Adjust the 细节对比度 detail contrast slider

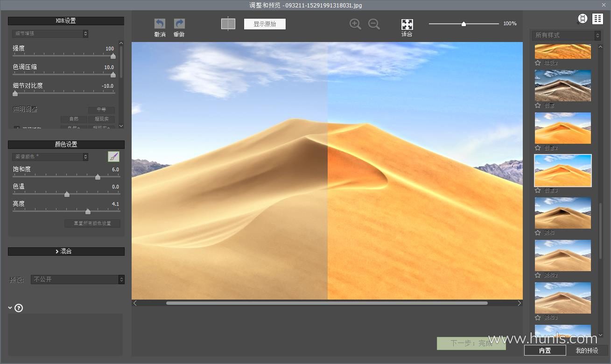click(x=15, y=93)
